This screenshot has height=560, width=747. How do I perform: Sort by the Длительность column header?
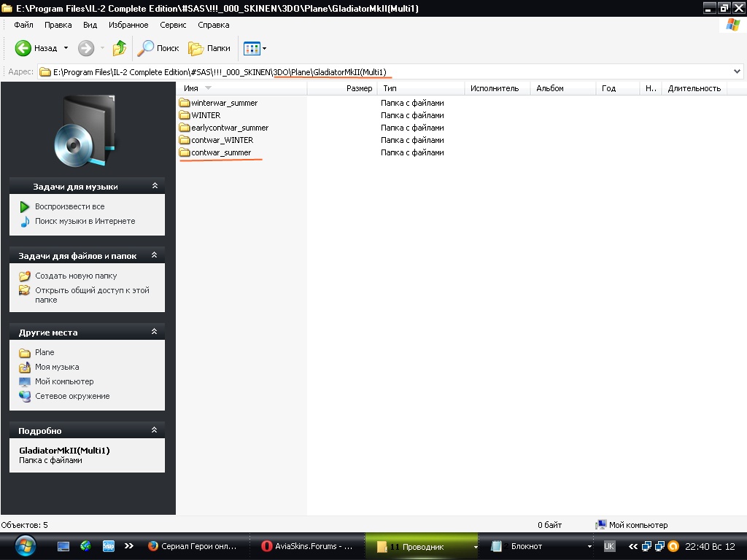(x=694, y=88)
